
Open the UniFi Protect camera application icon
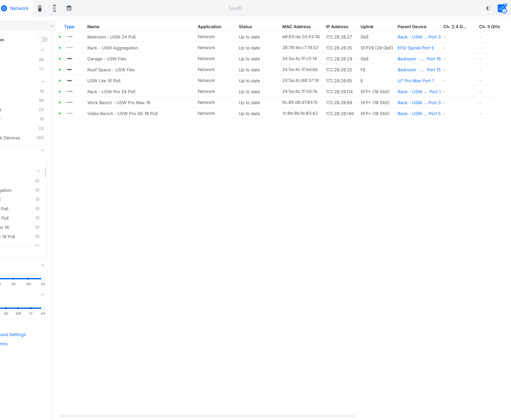tap(40, 8)
